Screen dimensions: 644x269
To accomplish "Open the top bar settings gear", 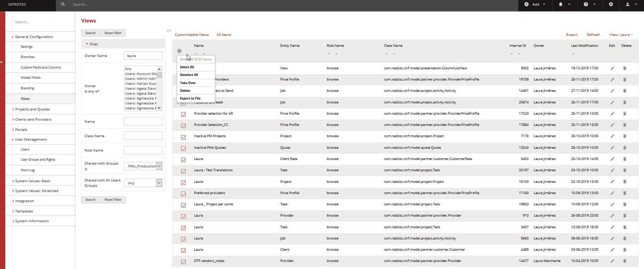I will click(611, 4).
